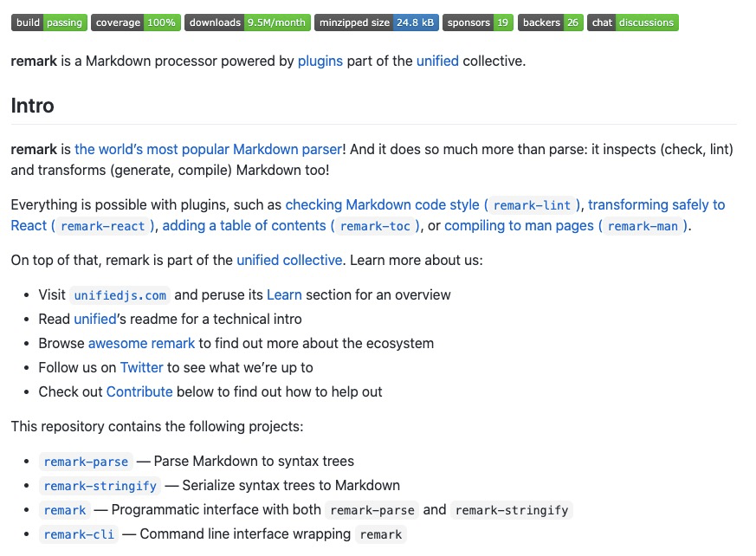
Task: Follow the Twitter link
Action: pyautogui.click(x=141, y=367)
